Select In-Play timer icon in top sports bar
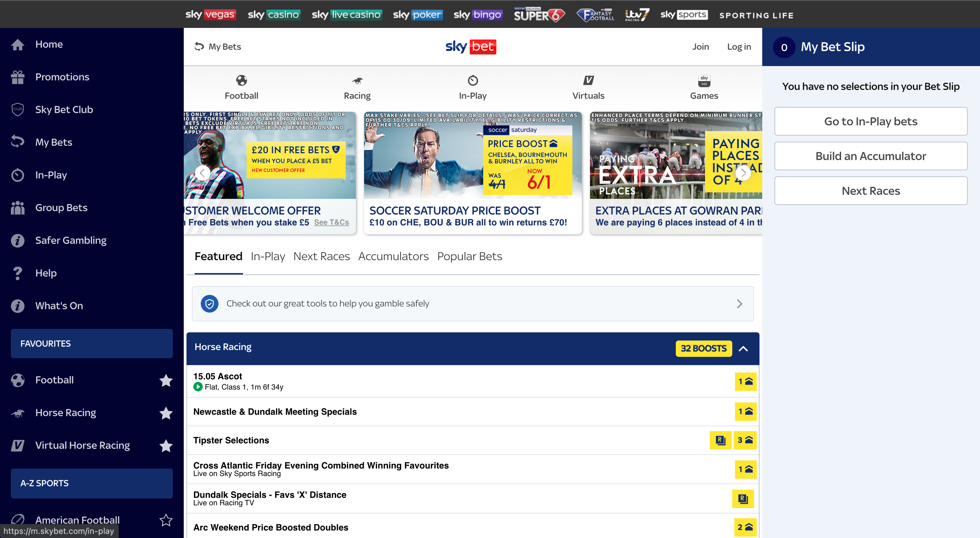This screenshot has height=538, width=980. (473, 80)
